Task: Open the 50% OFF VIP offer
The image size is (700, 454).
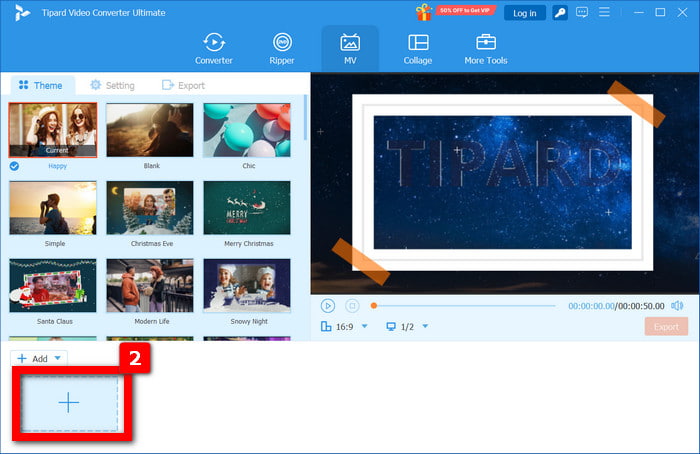Action: click(x=465, y=10)
